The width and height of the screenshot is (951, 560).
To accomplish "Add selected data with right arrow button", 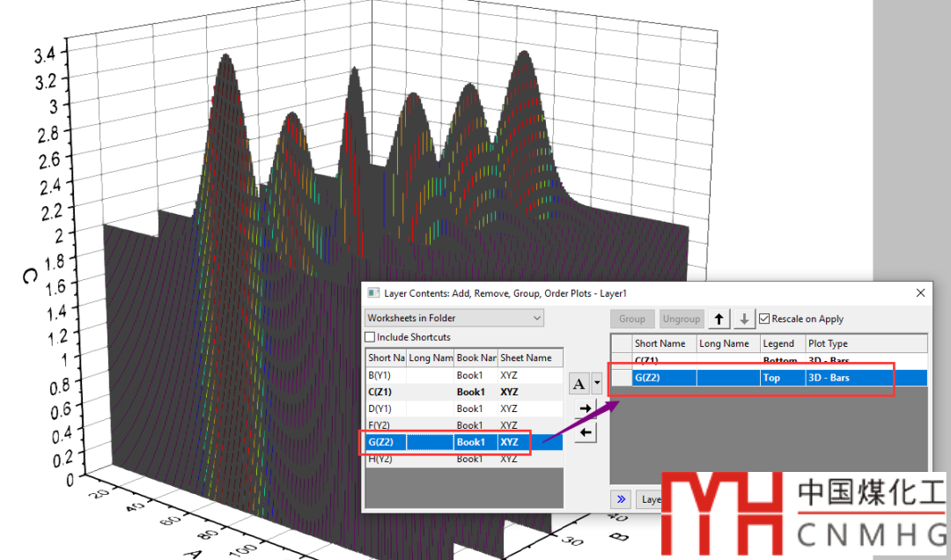I will pos(582,408).
